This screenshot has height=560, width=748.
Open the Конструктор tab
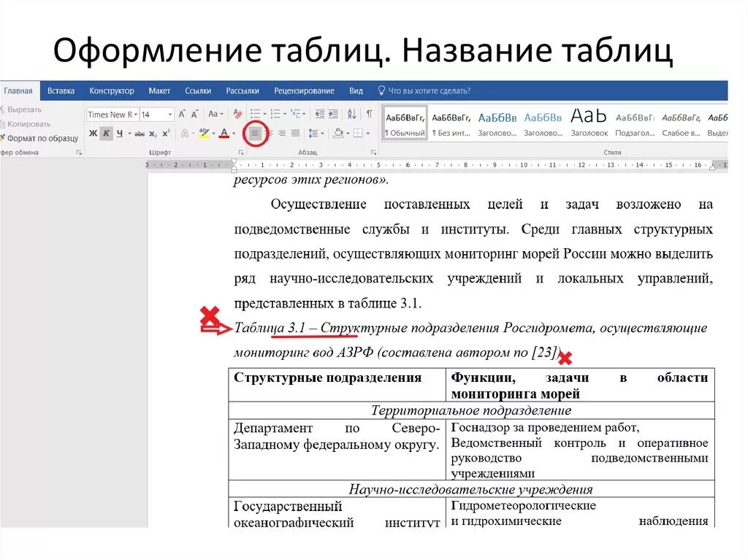point(112,91)
